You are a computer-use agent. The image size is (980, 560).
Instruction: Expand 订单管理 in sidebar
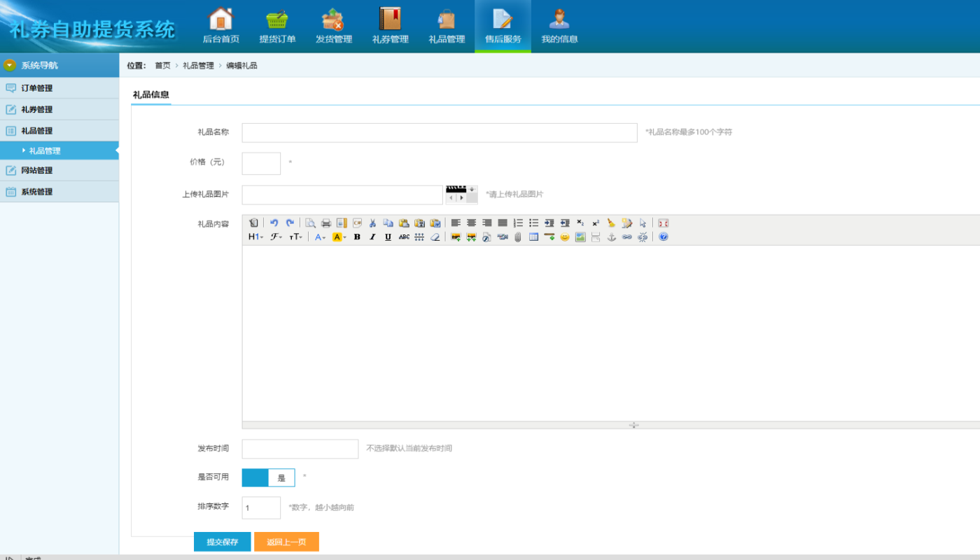click(59, 88)
